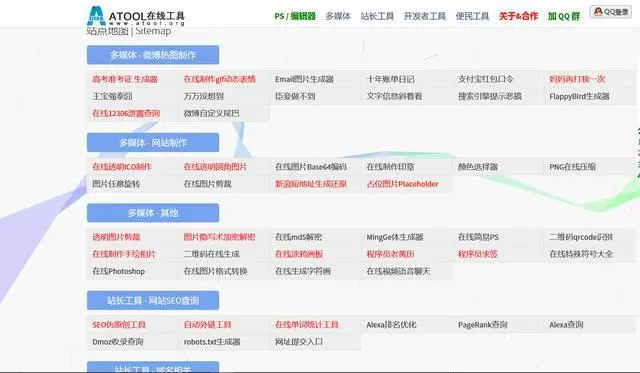Open the FlappyBird生成器 link
This screenshot has width=640, height=373.
(579, 96)
